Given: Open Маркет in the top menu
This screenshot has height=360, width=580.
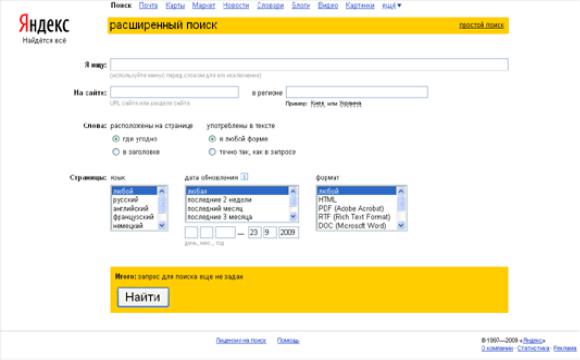Looking at the screenshot, I should 203,6.
